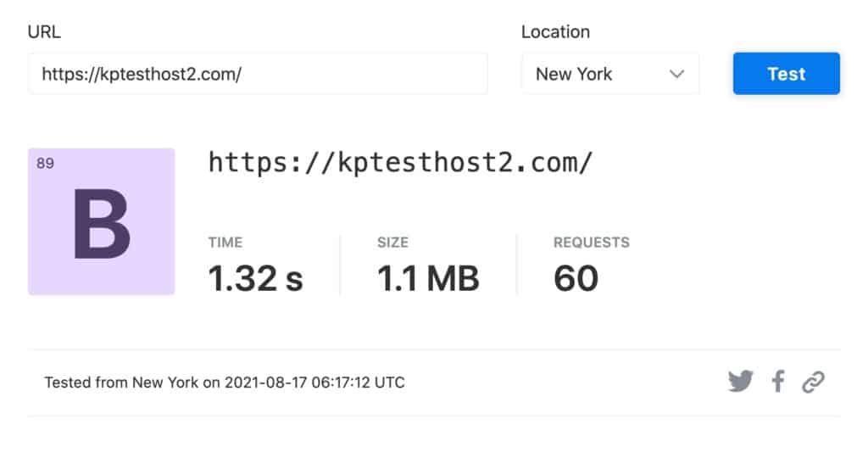The image size is (868, 469).
Task: Click the https://kptesthost2.com/ result heading
Action: [x=400, y=162]
